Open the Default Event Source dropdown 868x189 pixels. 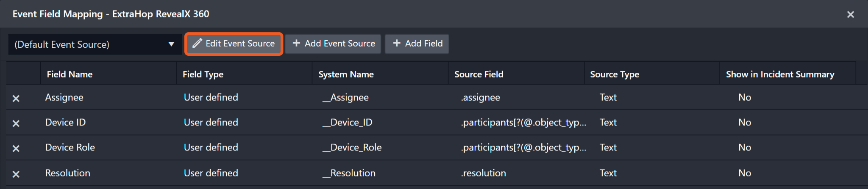(x=95, y=44)
